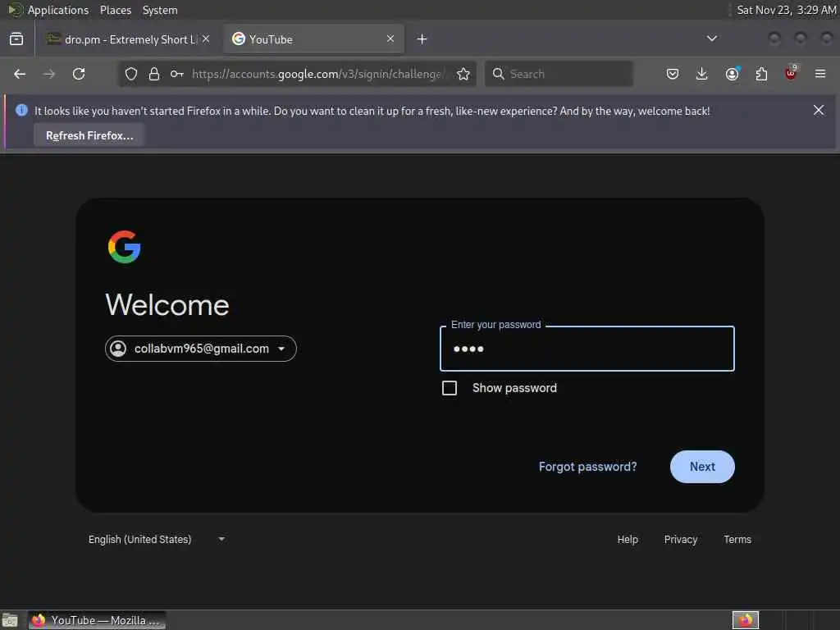Open a new browser tab
This screenshot has width=840, height=630.
tap(422, 39)
